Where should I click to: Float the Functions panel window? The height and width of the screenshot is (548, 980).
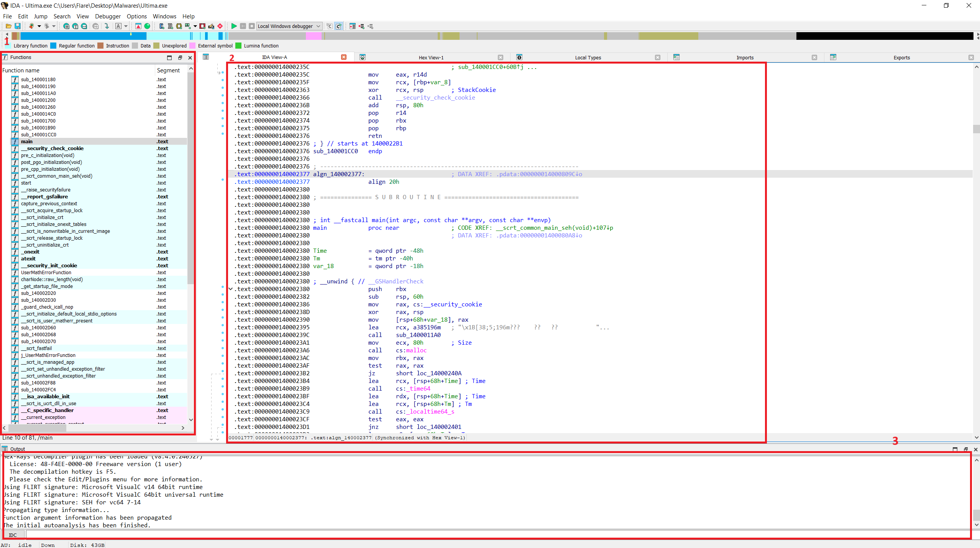coord(180,57)
